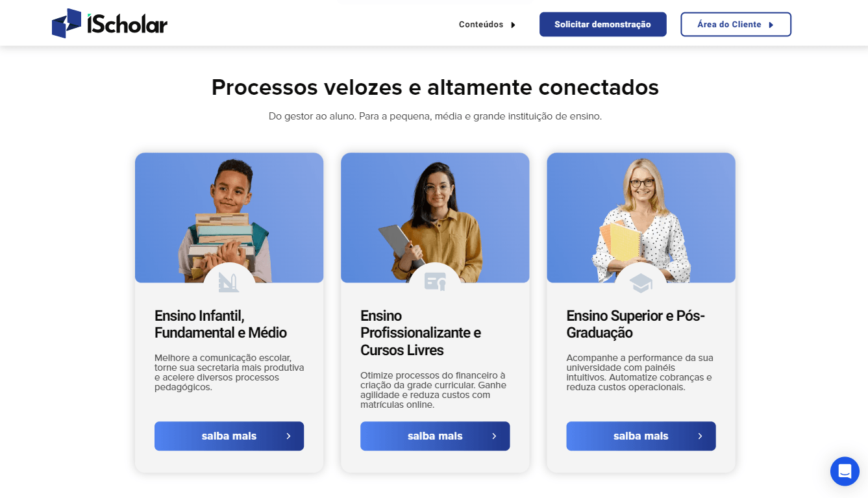
Task: Click the iScholar logo
Action: (110, 23)
